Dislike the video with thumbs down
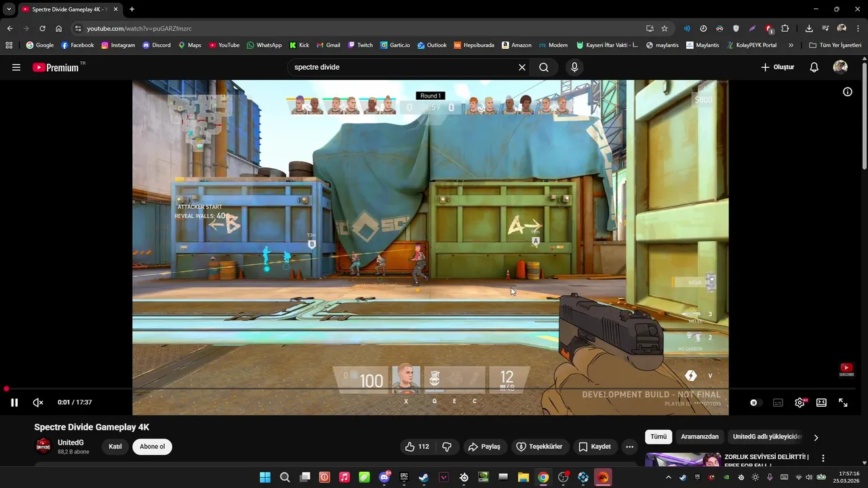 447,447
